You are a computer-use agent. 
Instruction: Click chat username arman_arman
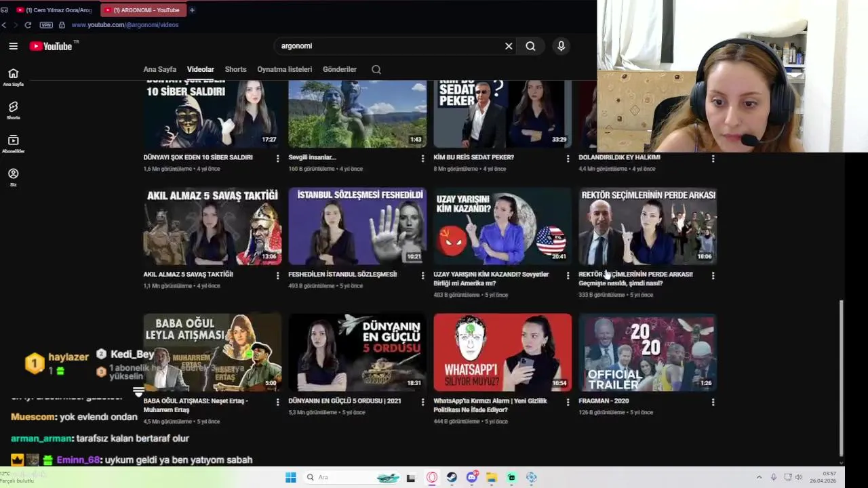[x=42, y=439]
